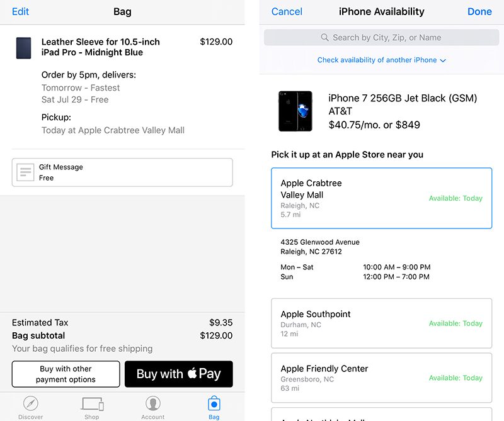Click the search magnifier icon
The height and width of the screenshot is (421, 504).
tap(325, 38)
